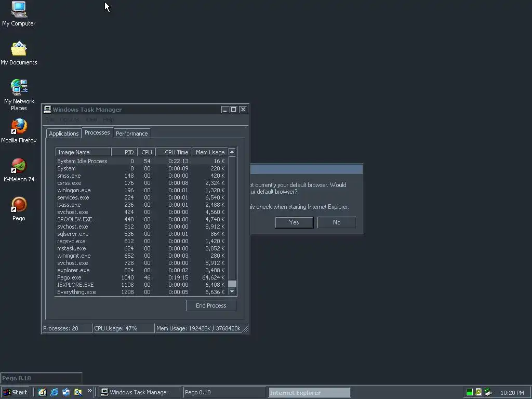Click the Pego 0.10 bar above taskbar
Viewport: 532px width, 399px height.
[41, 378]
